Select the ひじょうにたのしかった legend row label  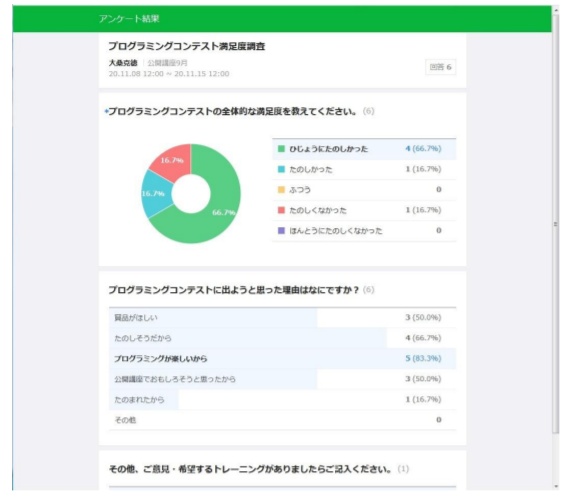[x=328, y=149]
